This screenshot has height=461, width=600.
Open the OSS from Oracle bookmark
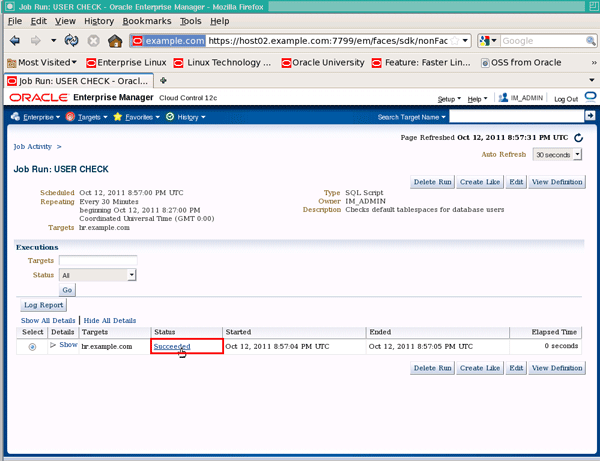[x=521, y=62]
